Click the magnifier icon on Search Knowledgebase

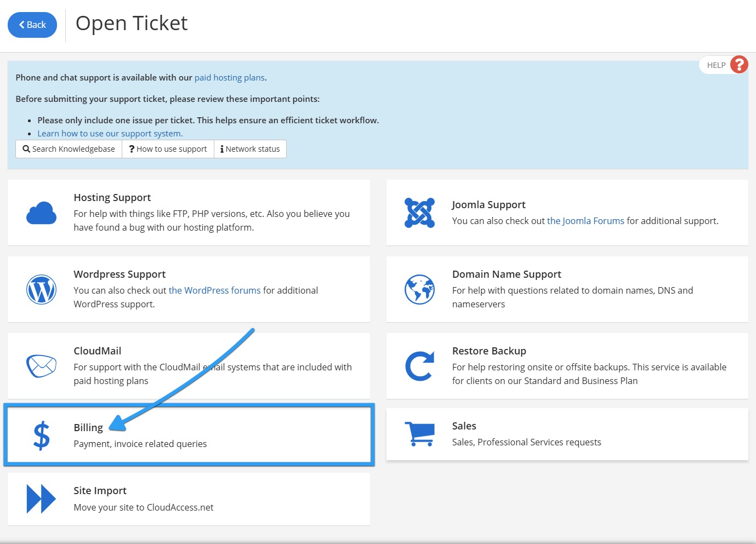[x=26, y=148]
